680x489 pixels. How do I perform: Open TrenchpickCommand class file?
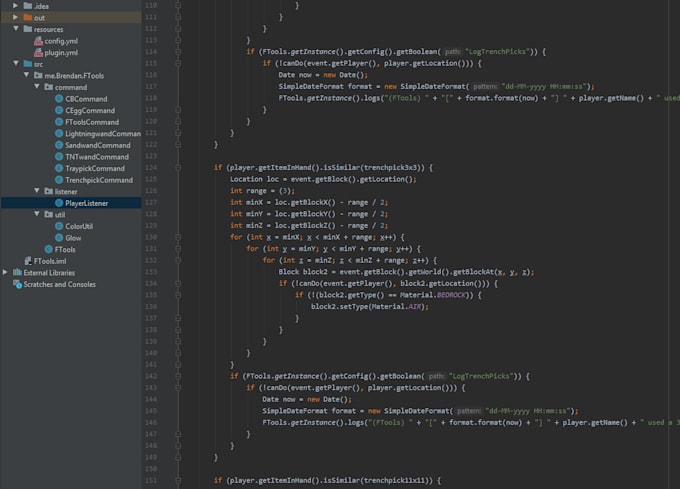tap(99, 180)
